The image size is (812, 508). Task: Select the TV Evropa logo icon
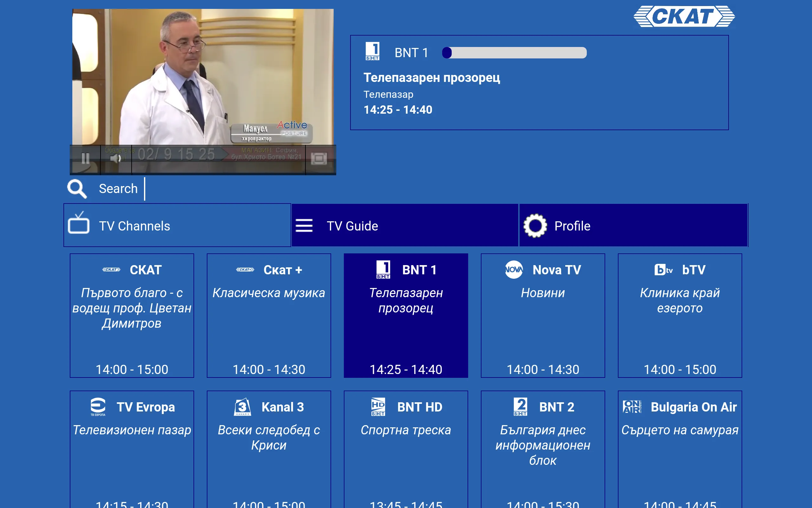click(x=98, y=407)
